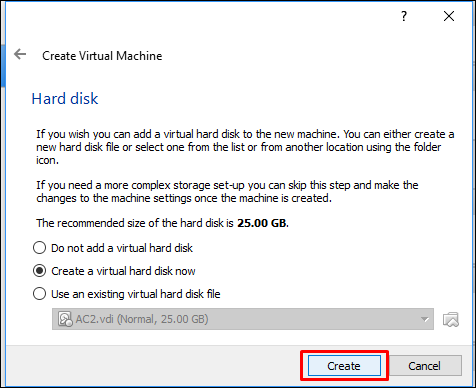Go back using the arrow icon
The width and height of the screenshot is (476, 388).
(x=20, y=54)
